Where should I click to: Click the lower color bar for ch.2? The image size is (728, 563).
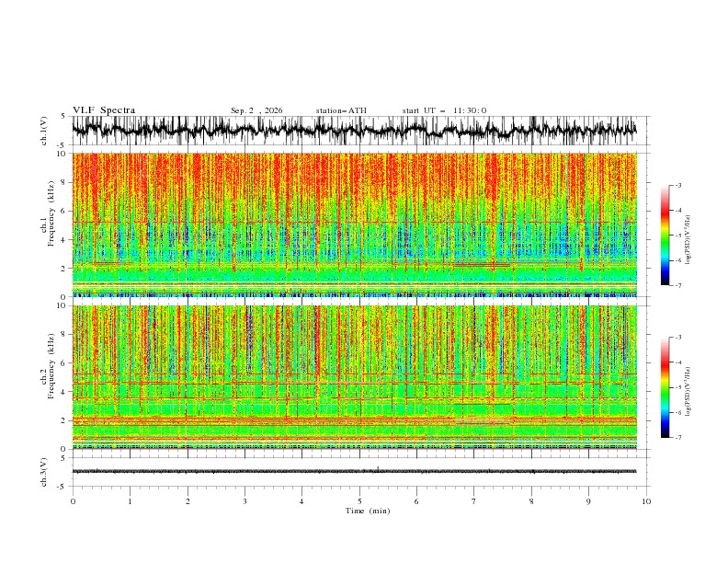point(665,387)
